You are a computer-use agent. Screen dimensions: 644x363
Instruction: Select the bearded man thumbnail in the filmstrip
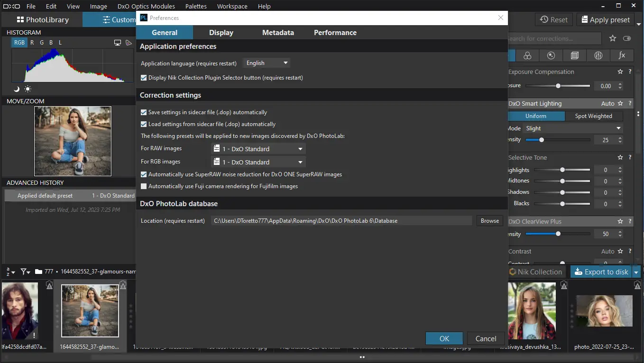pyautogui.click(x=19, y=311)
